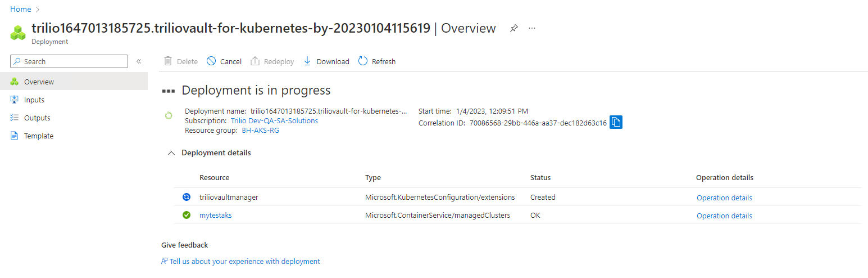Image resolution: width=868 pixels, height=278 pixels.
Task: Click the Redeploy toolbar button
Action: (272, 61)
